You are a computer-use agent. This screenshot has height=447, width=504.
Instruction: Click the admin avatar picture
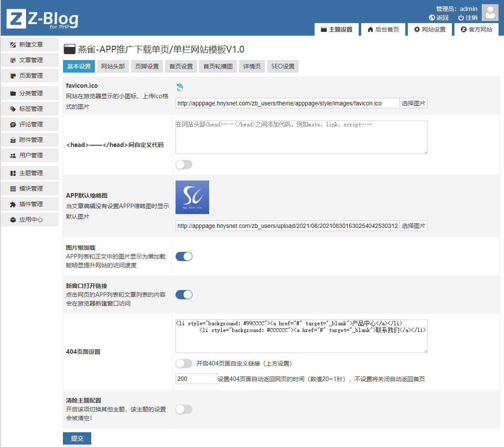pos(490,12)
